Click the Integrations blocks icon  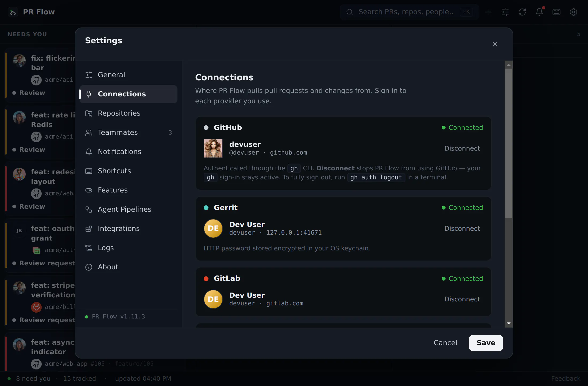coord(89,229)
